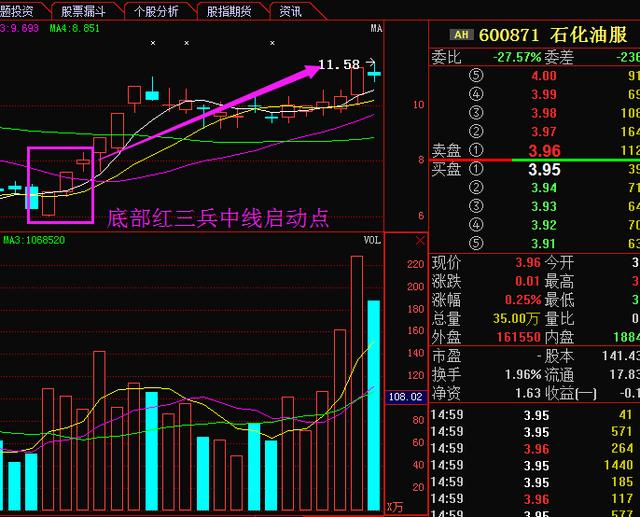Click the 108.02 volume axis marker
Screen dimensions: 640x517
(406, 397)
